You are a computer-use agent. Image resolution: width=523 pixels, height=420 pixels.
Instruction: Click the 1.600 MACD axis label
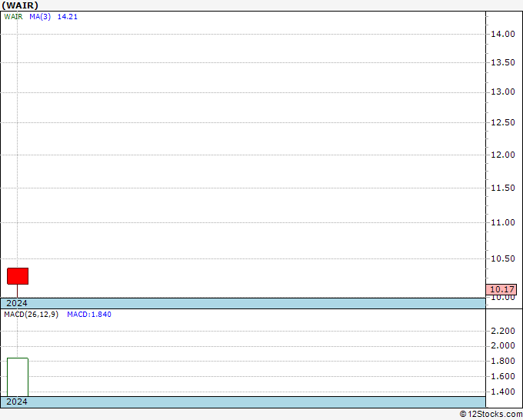503,376
